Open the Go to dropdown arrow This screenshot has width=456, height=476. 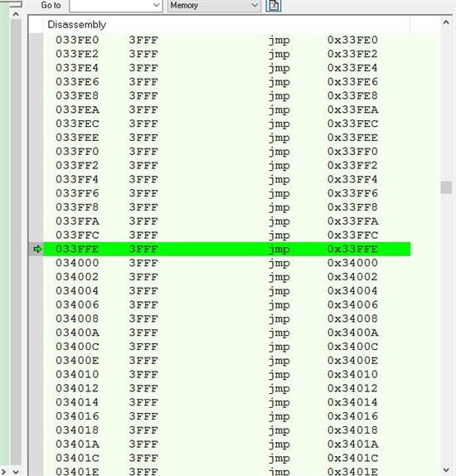click(x=157, y=5)
